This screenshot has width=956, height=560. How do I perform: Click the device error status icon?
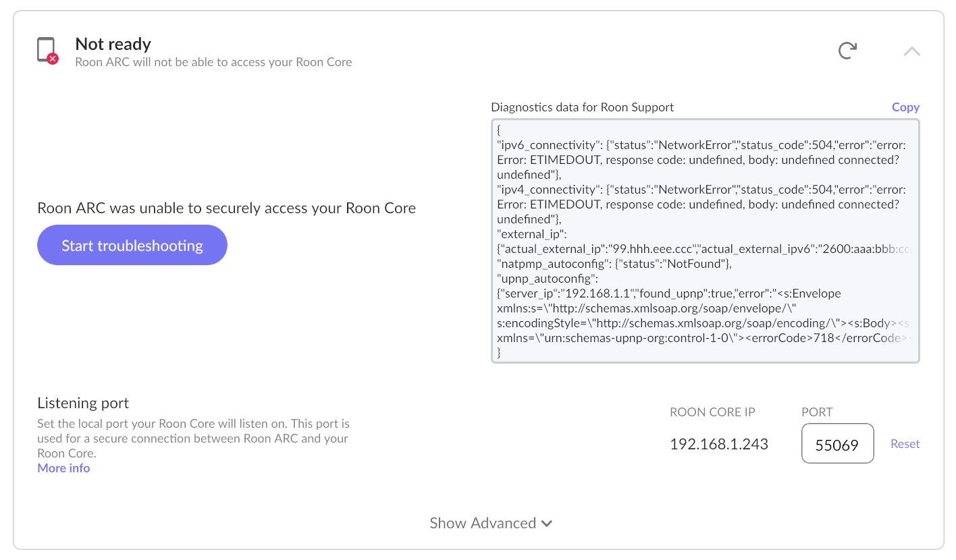point(47,51)
